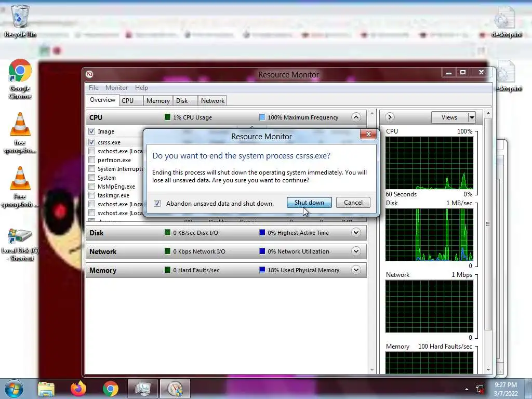
Task: Click the Disk activity graph
Action: click(x=429, y=235)
